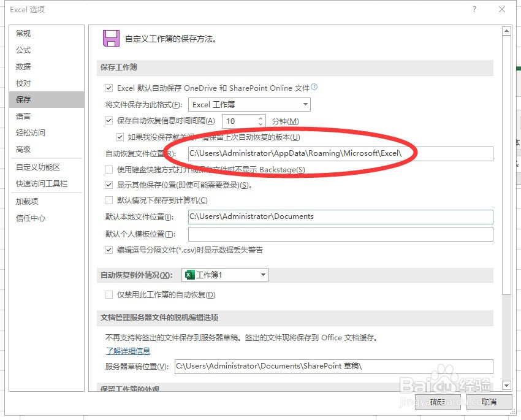
Task: Enable 默认情况下保存到计算机 checkbox
Action: (x=108, y=200)
